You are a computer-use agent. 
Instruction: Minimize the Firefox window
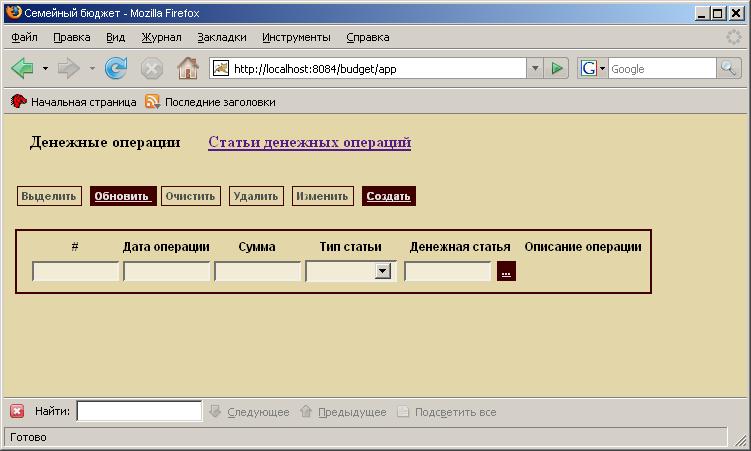click(x=702, y=13)
